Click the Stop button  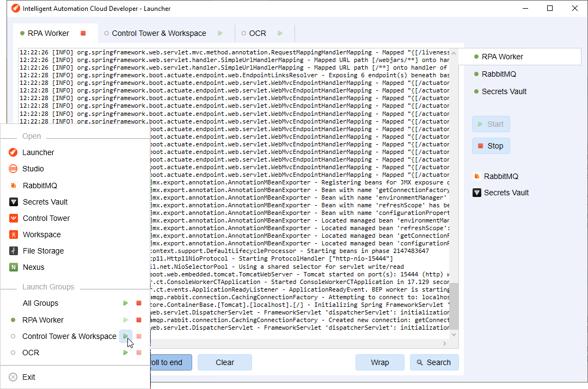point(491,146)
